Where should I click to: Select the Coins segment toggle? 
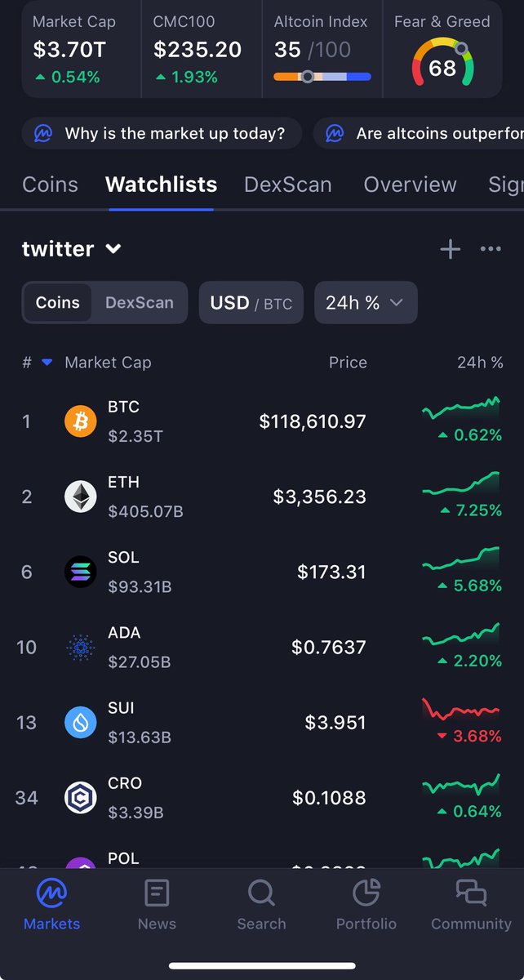tap(58, 302)
